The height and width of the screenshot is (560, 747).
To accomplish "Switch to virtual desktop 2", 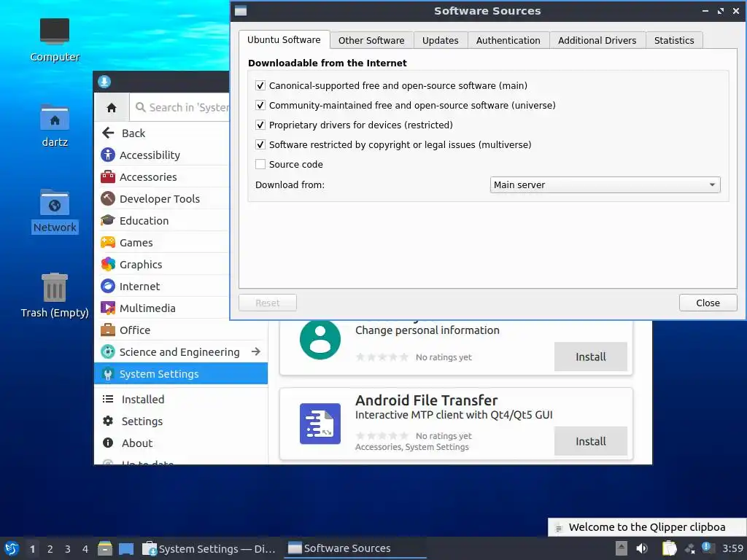I will 50,549.
